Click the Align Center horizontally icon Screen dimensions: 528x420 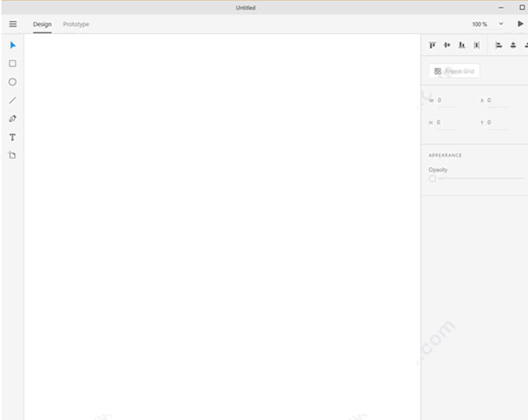tap(513, 45)
